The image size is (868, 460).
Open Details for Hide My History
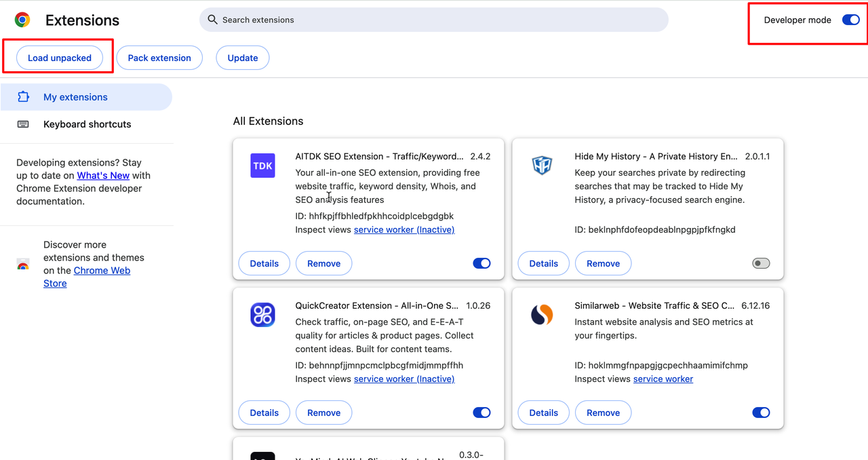(x=544, y=263)
